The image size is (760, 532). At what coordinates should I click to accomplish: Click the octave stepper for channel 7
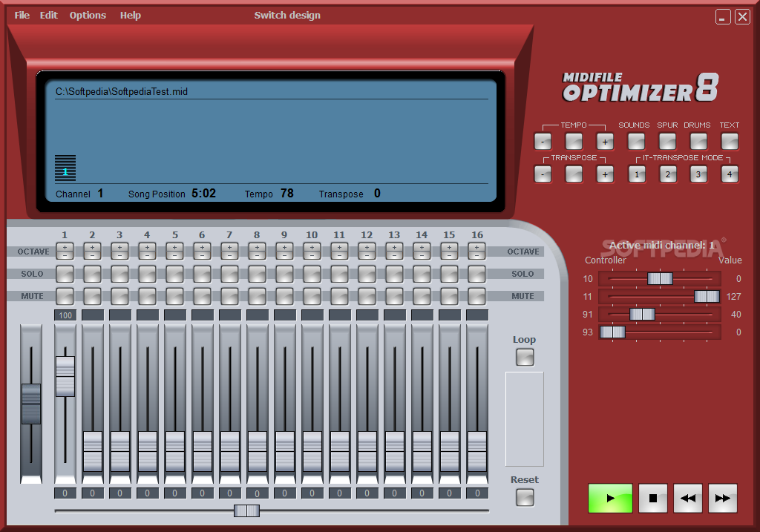point(230,252)
